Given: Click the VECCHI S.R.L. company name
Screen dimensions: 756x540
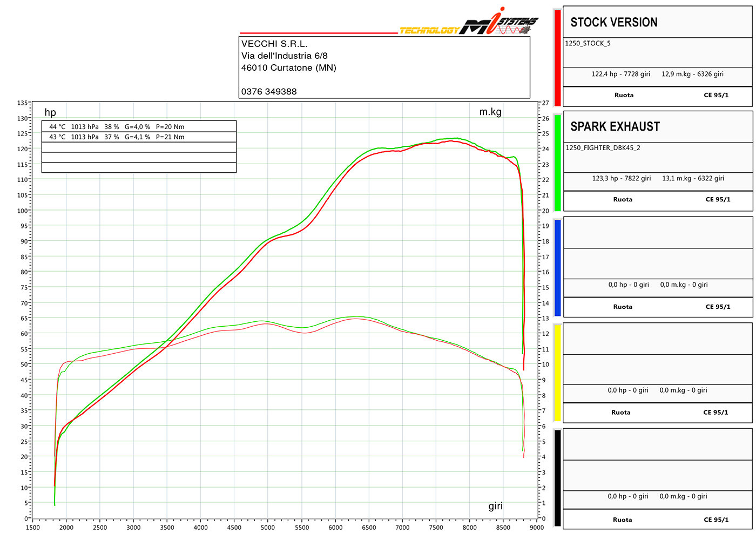Looking at the screenshot, I should (x=274, y=44).
